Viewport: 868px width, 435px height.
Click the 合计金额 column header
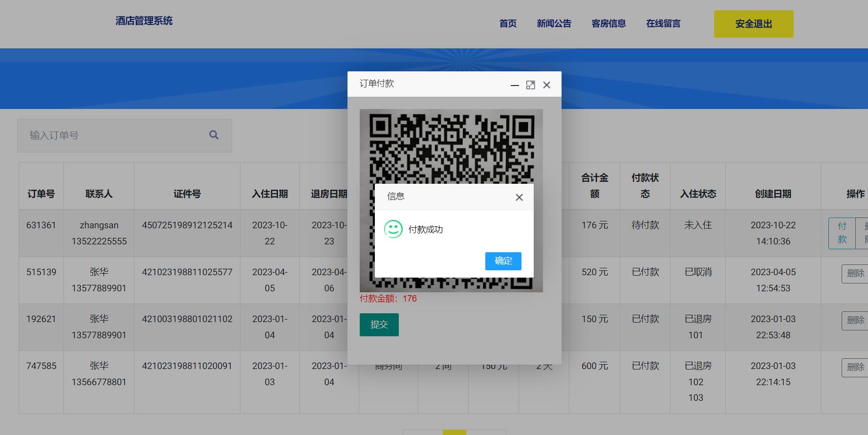click(x=595, y=186)
